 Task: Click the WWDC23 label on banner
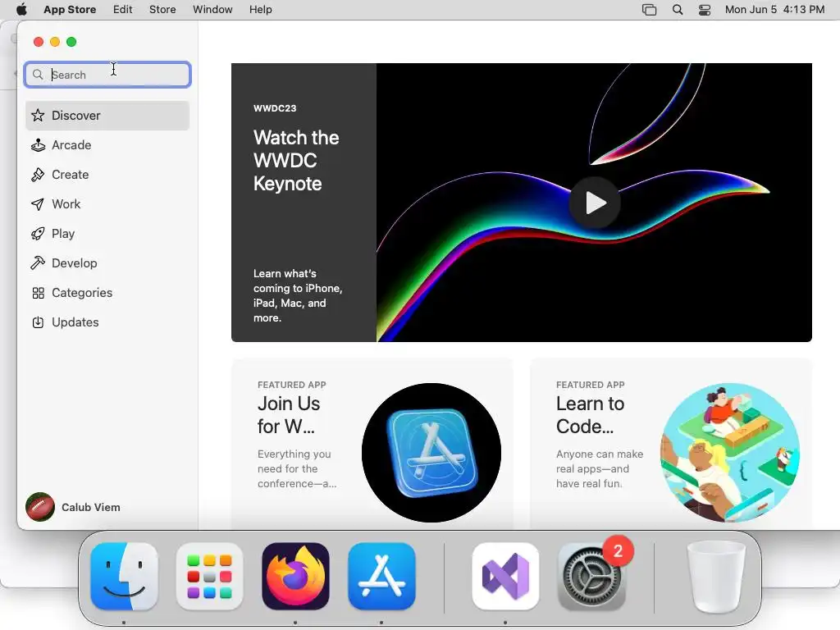pos(275,108)
